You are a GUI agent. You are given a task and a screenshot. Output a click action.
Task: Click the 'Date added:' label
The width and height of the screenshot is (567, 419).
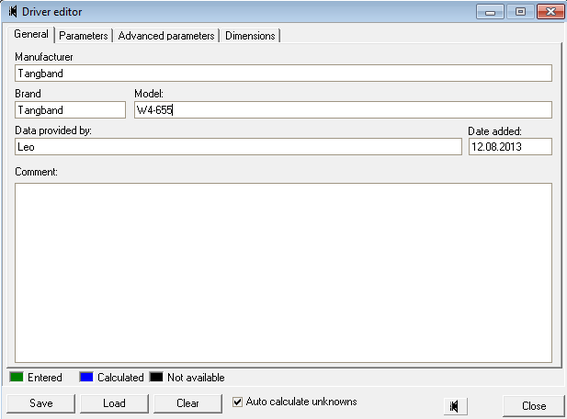[495, 131]
